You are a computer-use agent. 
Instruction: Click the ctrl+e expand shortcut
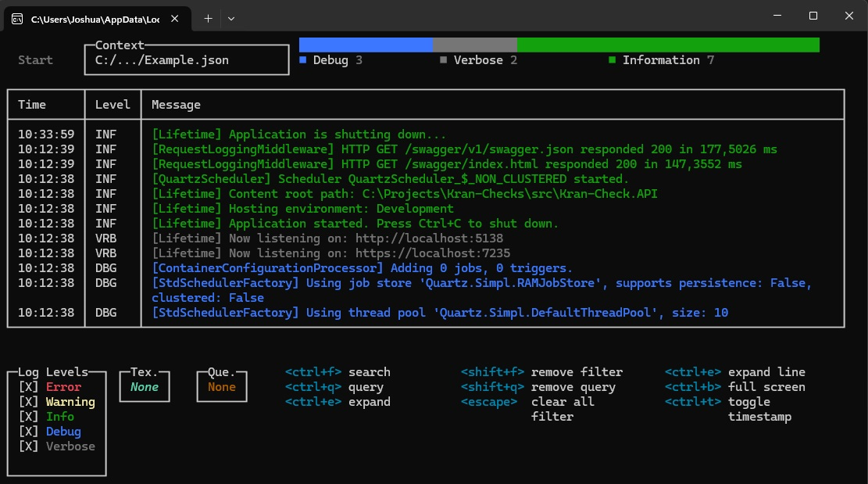[x=338, y=402]
